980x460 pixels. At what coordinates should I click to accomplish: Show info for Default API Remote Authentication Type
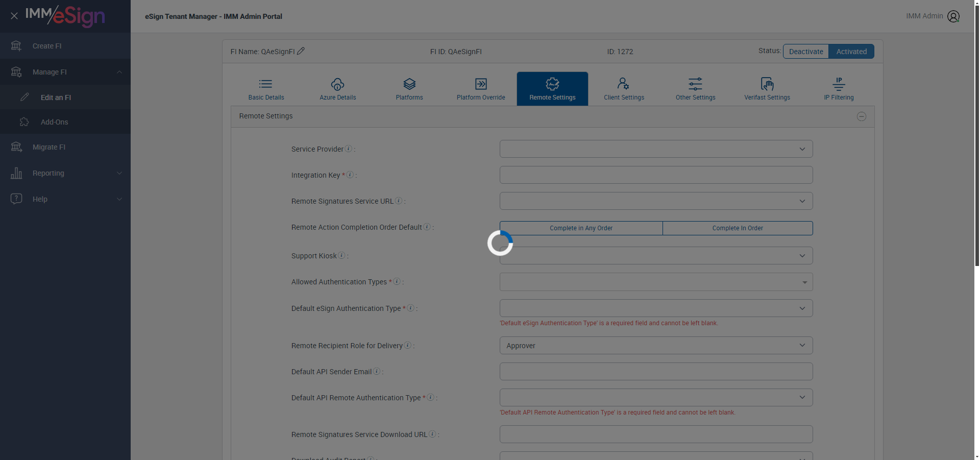pyautogui.click(x=430, y=397)
